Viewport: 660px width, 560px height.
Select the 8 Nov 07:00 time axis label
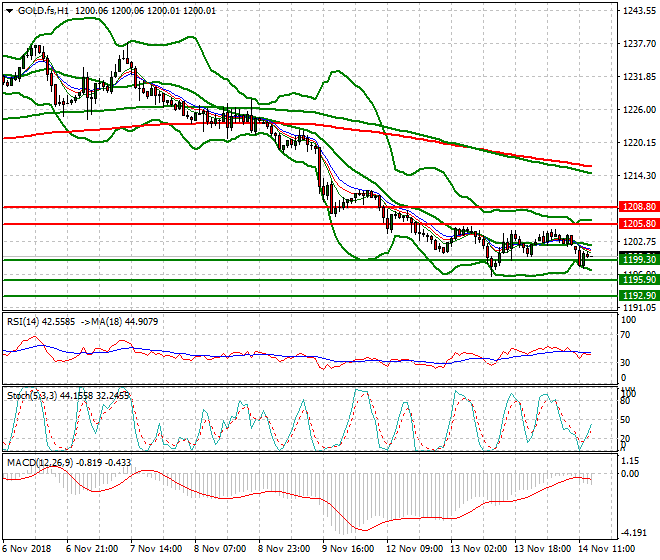[x=220, y=549]
